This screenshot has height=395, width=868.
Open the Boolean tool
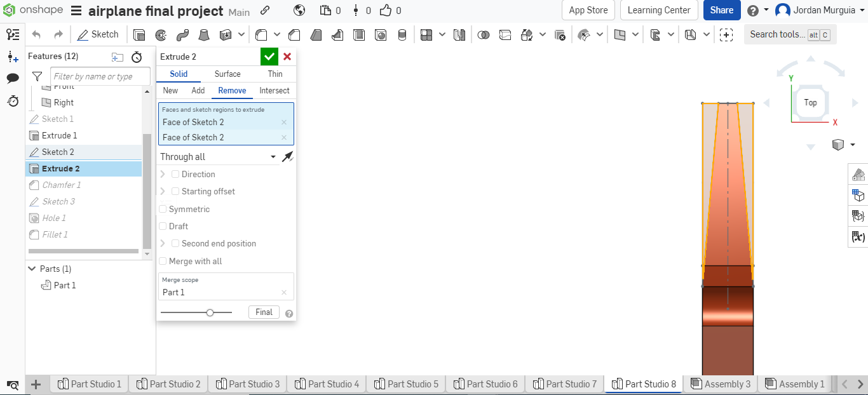[484, 35]
